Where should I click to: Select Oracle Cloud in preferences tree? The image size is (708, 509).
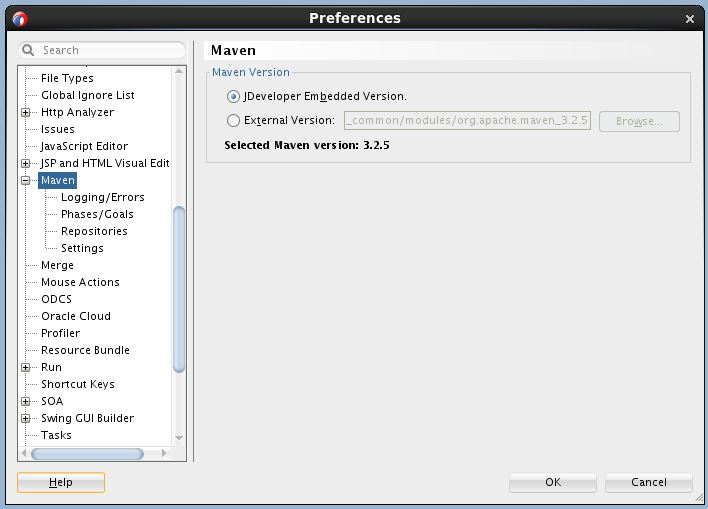coord(76,316)
